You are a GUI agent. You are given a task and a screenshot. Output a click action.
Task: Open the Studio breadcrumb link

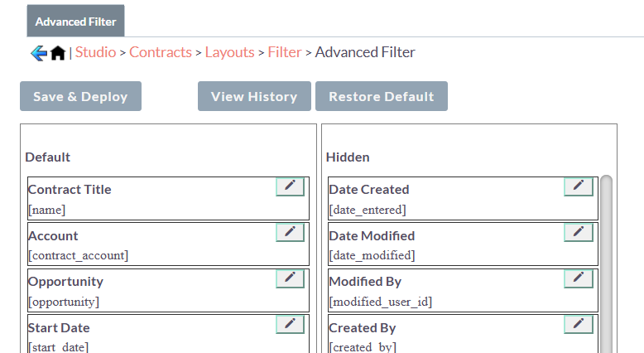(x=95, y=52)
